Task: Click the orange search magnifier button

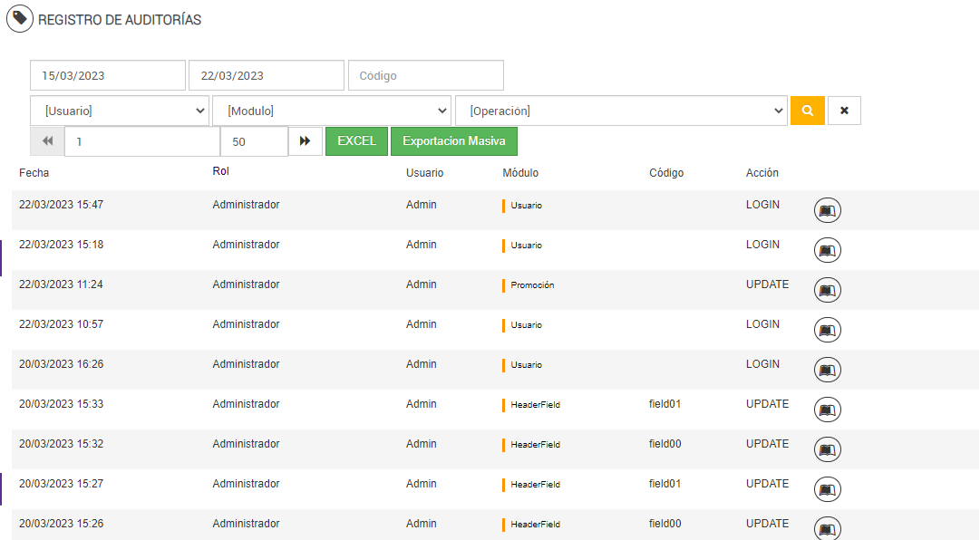Action: (x=808, y=111)
